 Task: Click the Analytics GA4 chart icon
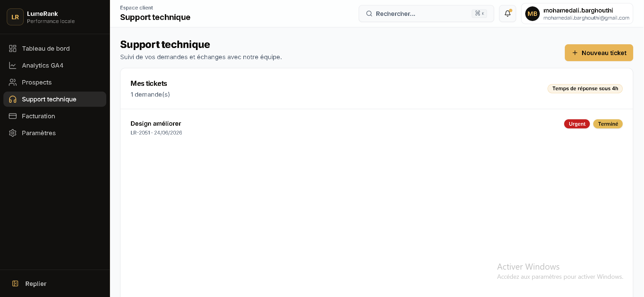coord(13,66)
